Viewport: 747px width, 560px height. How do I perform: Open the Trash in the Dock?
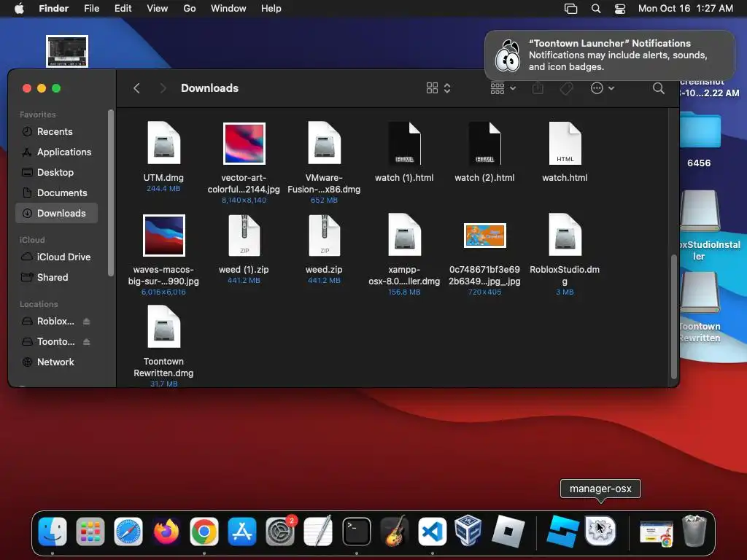click(x=694, y=531)
